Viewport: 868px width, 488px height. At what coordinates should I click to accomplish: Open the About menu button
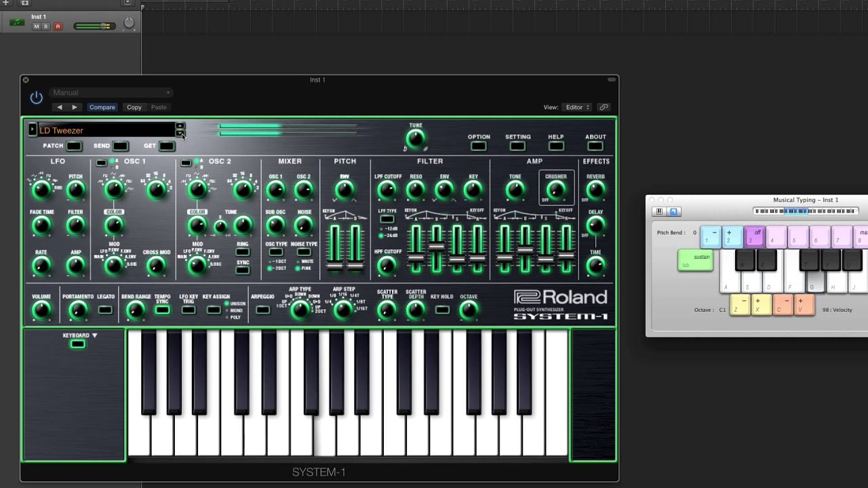[595, 146]
